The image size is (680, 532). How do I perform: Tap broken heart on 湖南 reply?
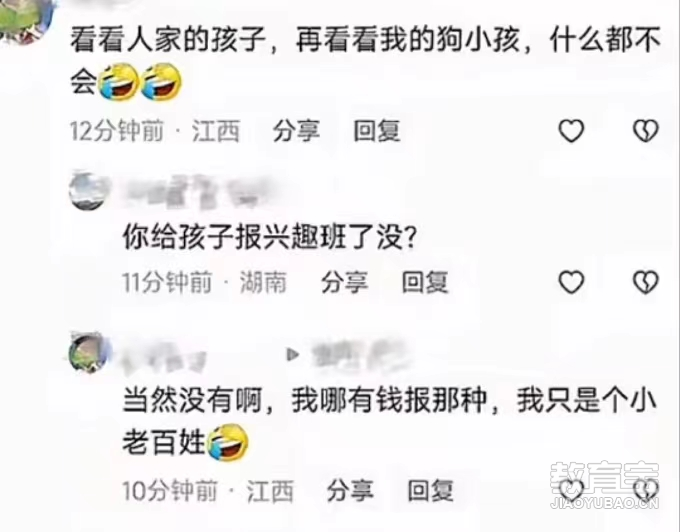(x=646, y=282)
